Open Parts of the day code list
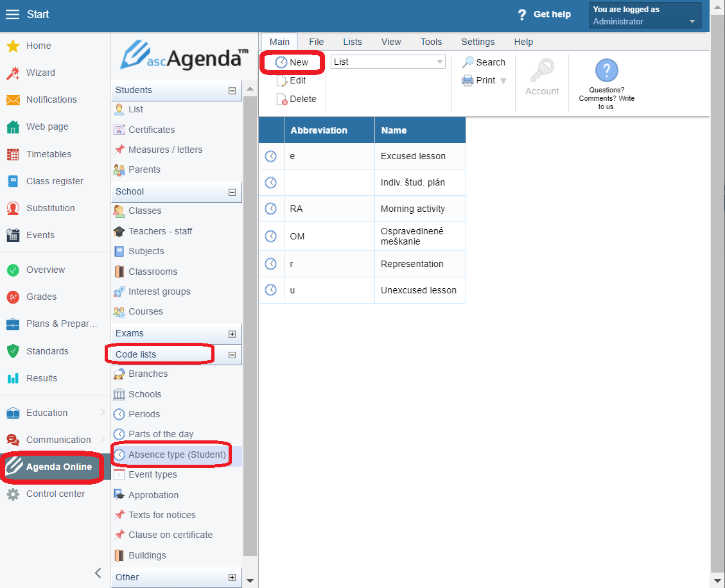This screenshot has height=588, width=725. pos(161,434)
